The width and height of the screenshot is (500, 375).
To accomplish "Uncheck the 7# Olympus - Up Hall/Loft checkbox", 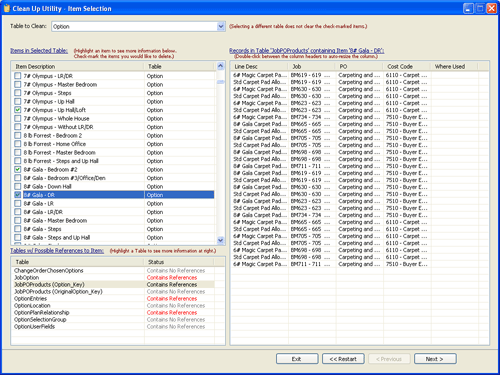I will (x=18, y=110).
